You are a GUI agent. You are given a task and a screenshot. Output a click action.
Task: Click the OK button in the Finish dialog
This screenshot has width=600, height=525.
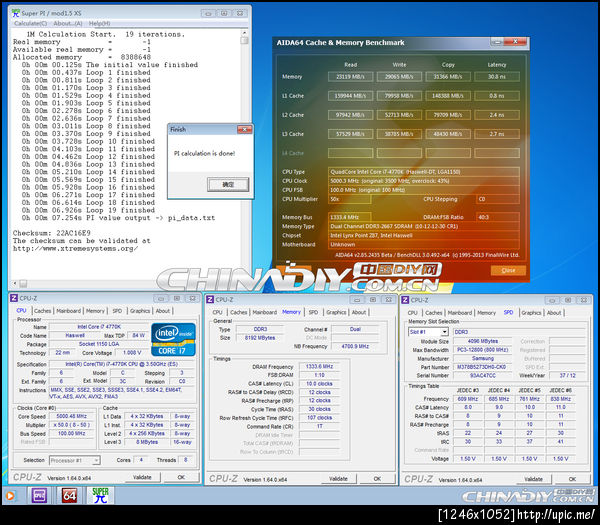[228, 184]
